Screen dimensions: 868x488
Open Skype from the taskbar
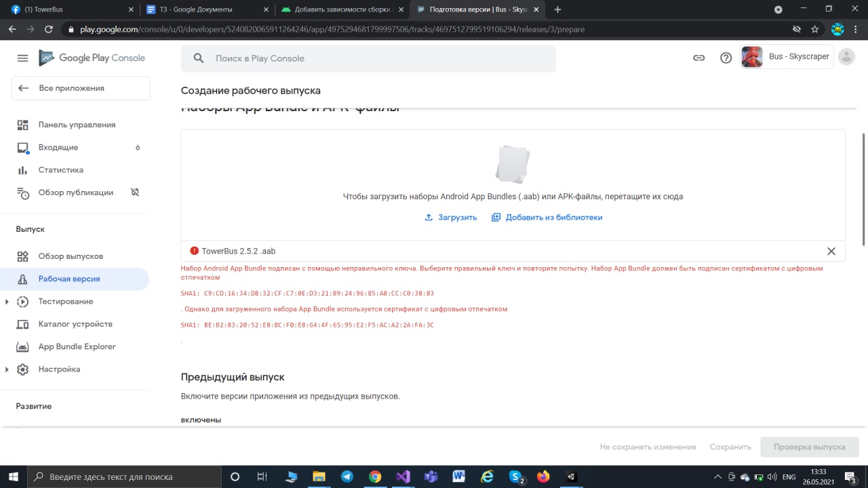(x=515, y=476)
